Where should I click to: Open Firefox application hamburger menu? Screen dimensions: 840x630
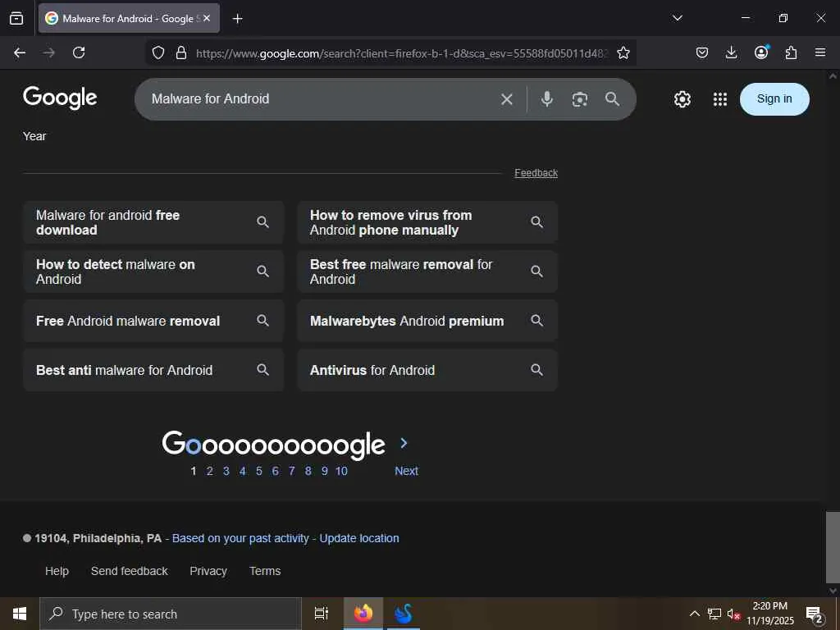pyautogui.click(x=820, y=52)
